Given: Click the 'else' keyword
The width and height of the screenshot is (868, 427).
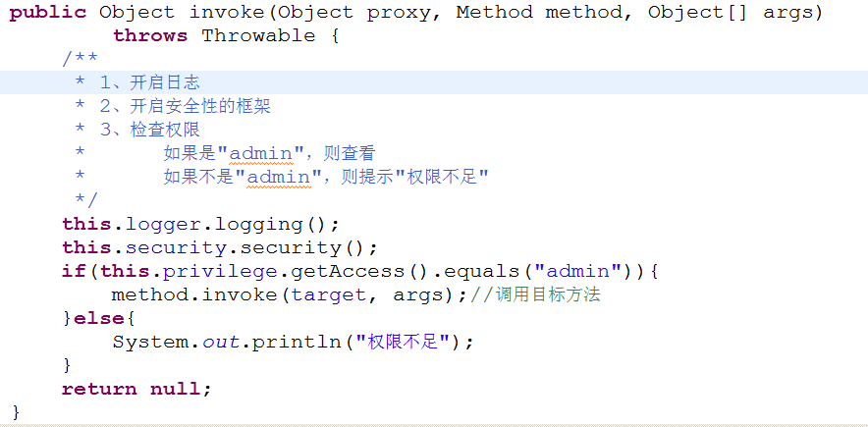Looking at the screenshot, I should pyautogui.click(x=98, y=319).
